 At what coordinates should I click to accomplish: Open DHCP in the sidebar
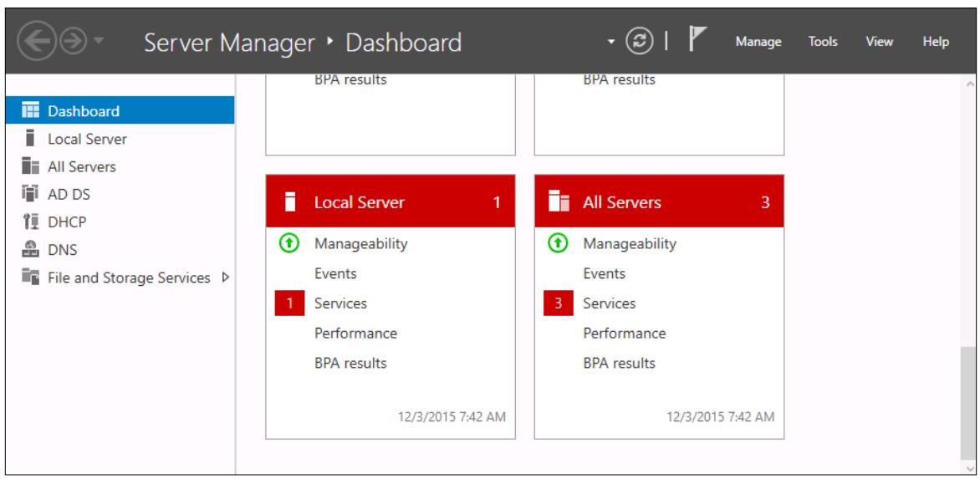(120, 222)
